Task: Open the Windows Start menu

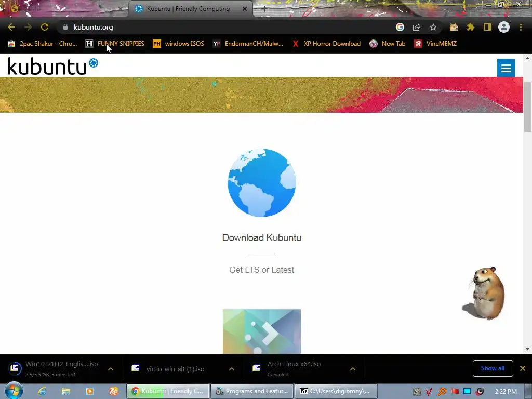Action: (14, 391)
